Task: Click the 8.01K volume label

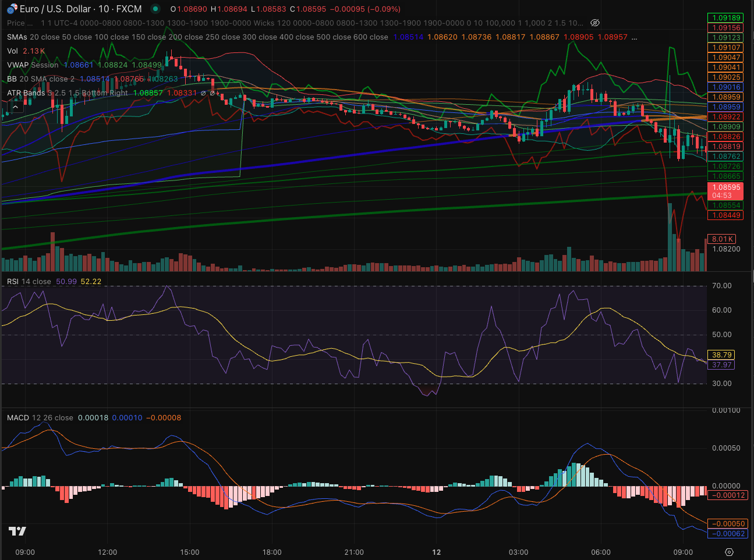Action: click(721, 239)
